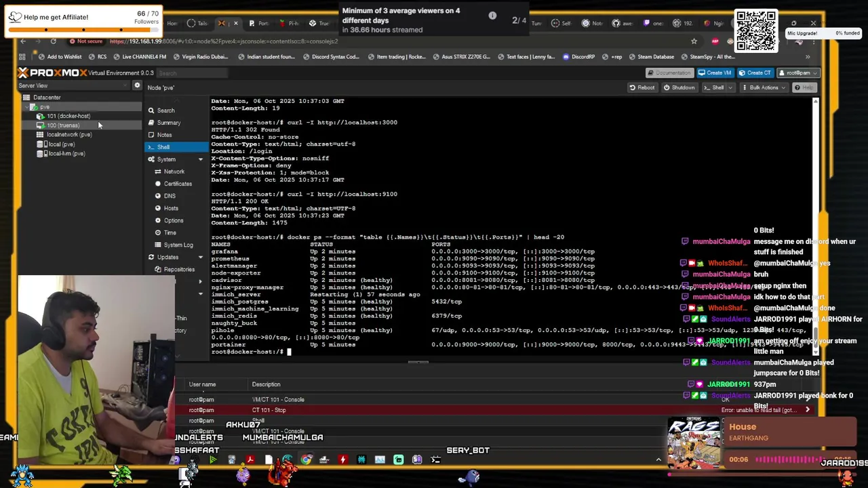Collapse the Updates section arrow
Screen dimensions: 868x488
[x=200, y=257]
